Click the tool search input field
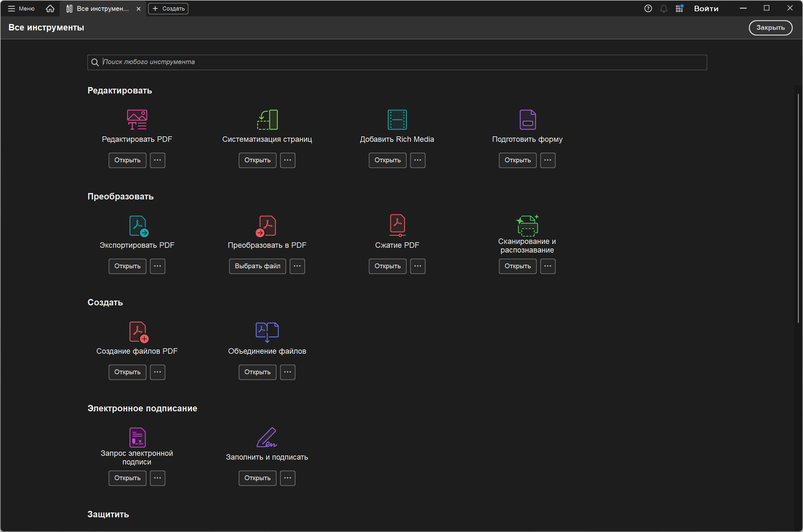803x532 pixels. (397, 62)
